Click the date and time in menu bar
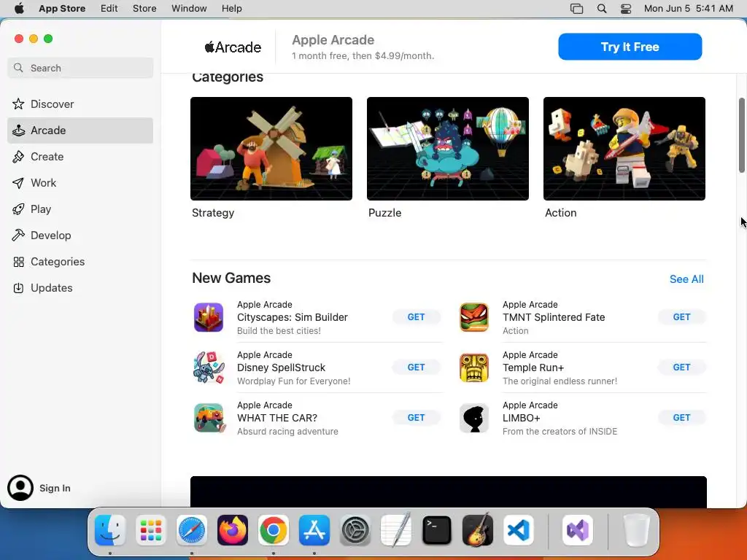Viewport: 747px width, 560px height. pos(689,9)
